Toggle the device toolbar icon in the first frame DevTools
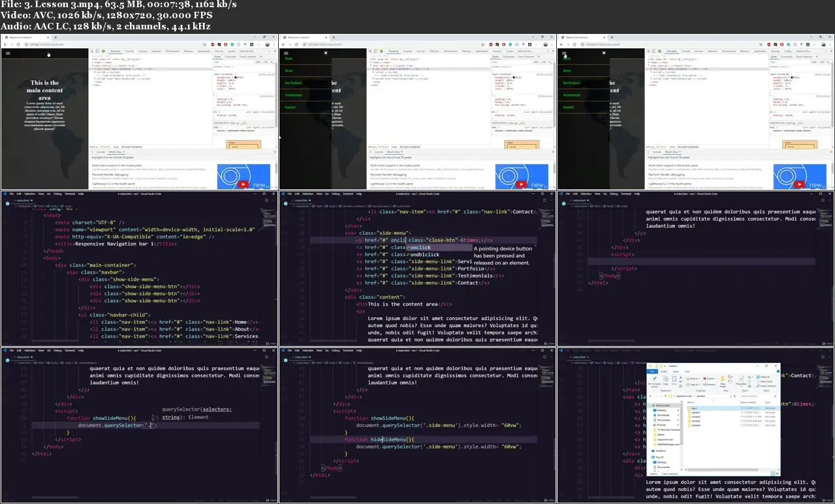 click(97, 51)
